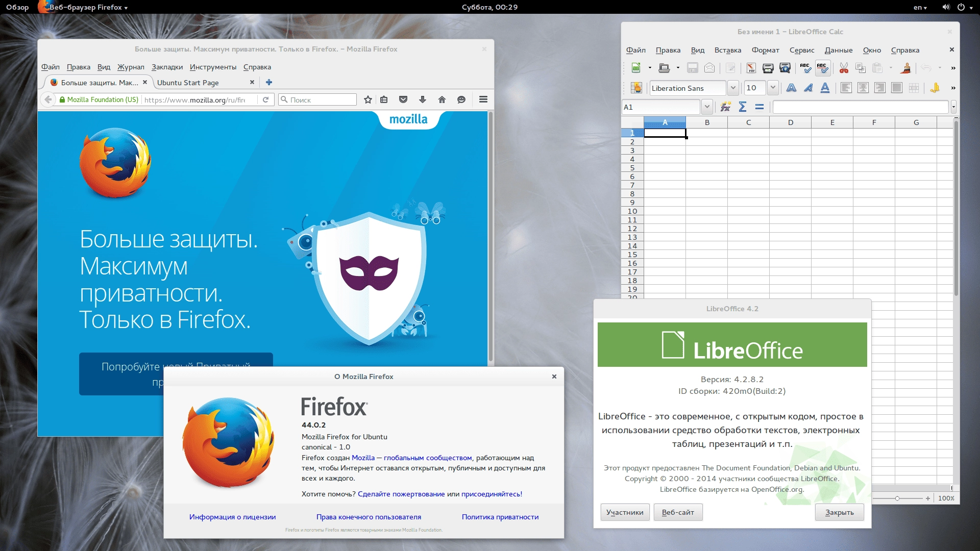Open the Styles and Formatting icon in Calc
980x551 pixels.
pos(636,88)
